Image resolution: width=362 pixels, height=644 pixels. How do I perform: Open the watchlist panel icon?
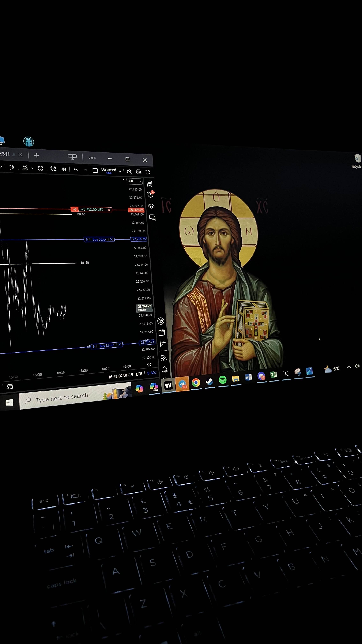(x=150, y=184)
